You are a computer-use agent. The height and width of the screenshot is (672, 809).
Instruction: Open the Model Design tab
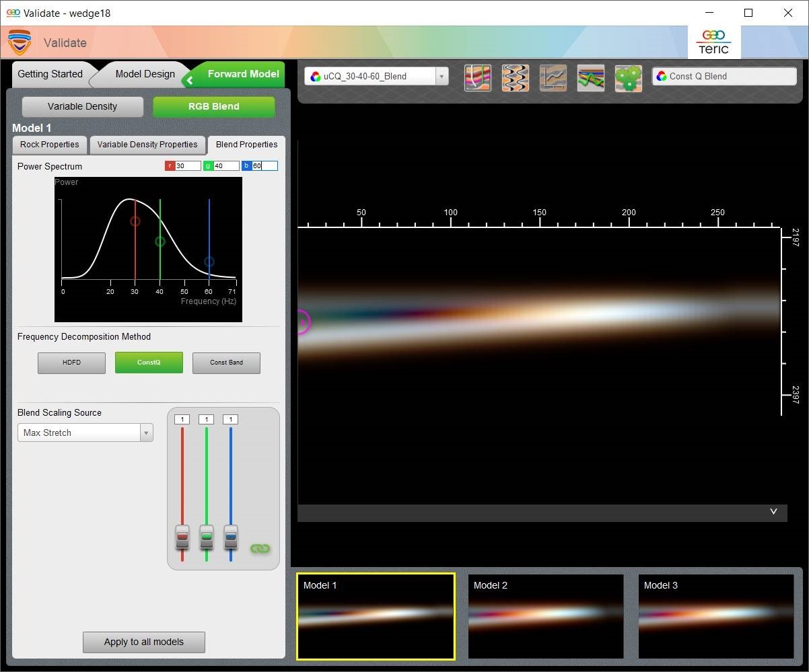(x=145, y=74)
